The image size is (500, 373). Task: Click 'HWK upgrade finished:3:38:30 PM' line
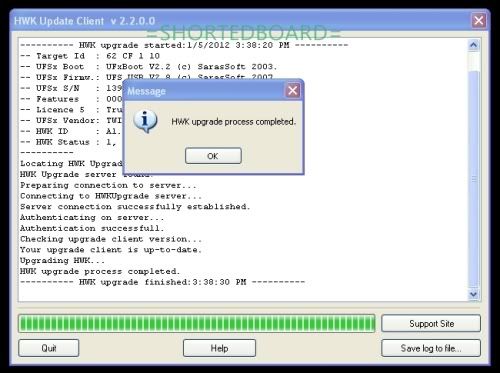coord(162,282)
